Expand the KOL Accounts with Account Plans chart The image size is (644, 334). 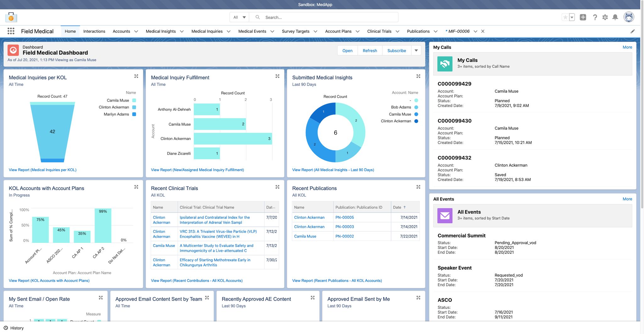(136, 187)
